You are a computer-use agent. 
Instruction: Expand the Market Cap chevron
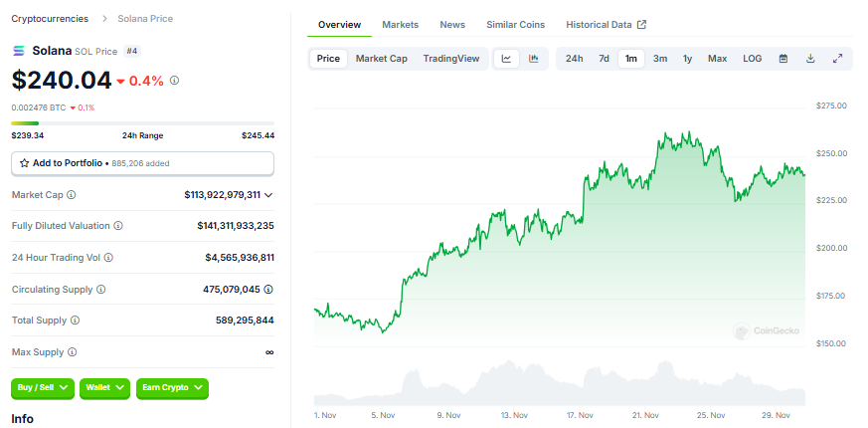pos(268,195)
